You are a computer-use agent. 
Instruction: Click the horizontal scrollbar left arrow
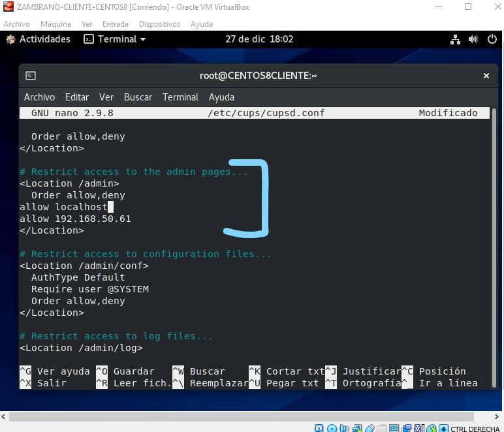[3, 416]
